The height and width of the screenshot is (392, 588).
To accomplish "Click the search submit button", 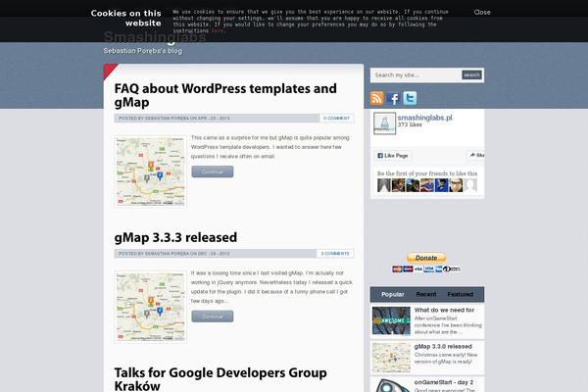I will pyautogui.click(x=471, y=75).
